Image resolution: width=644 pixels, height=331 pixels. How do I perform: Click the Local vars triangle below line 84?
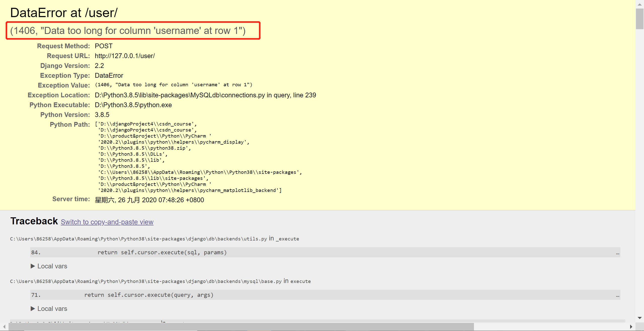33,266
